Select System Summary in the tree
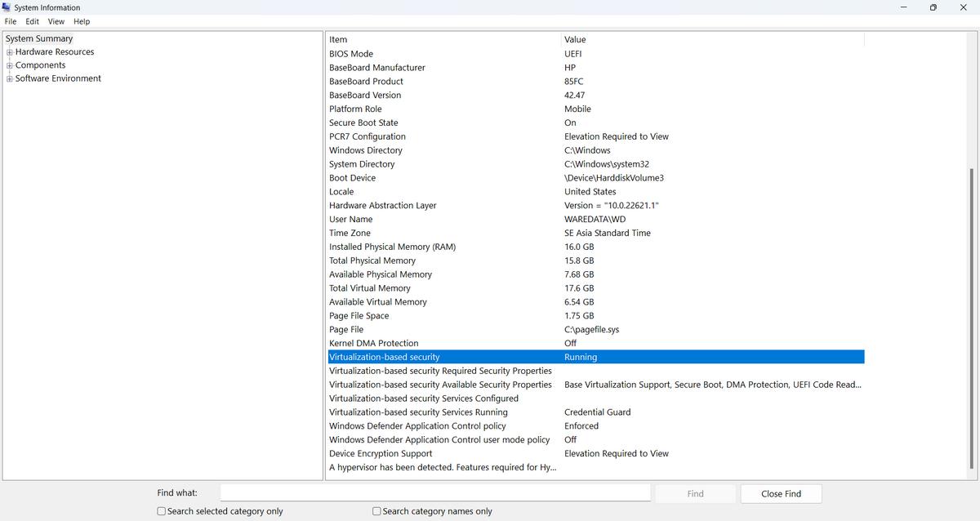980x521 pixels. 39,38
